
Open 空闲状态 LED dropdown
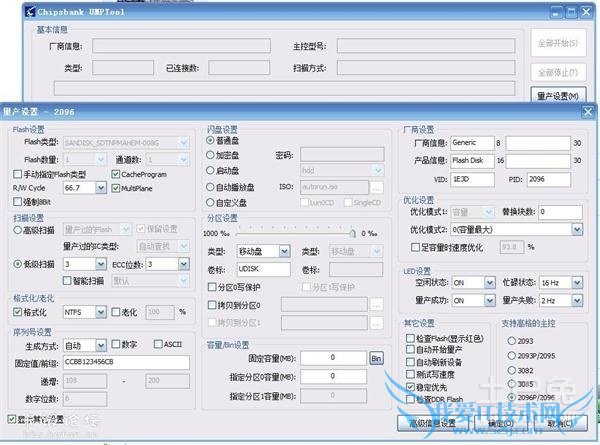[489, 283]
